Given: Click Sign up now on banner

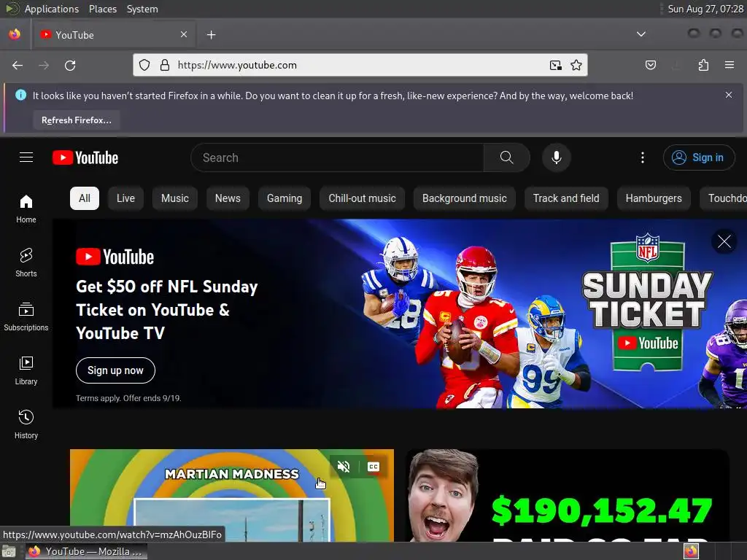Looking at the screenshot, I should click(115, 370).
